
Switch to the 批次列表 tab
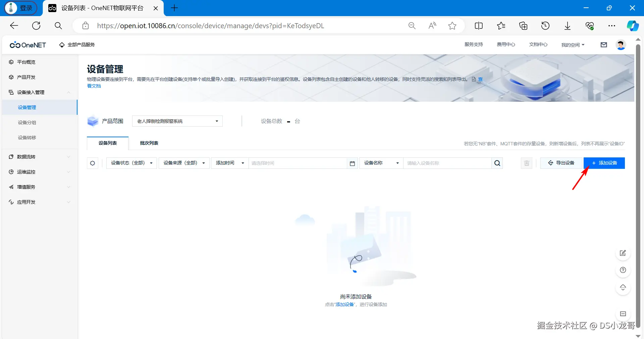pos(149,143)
